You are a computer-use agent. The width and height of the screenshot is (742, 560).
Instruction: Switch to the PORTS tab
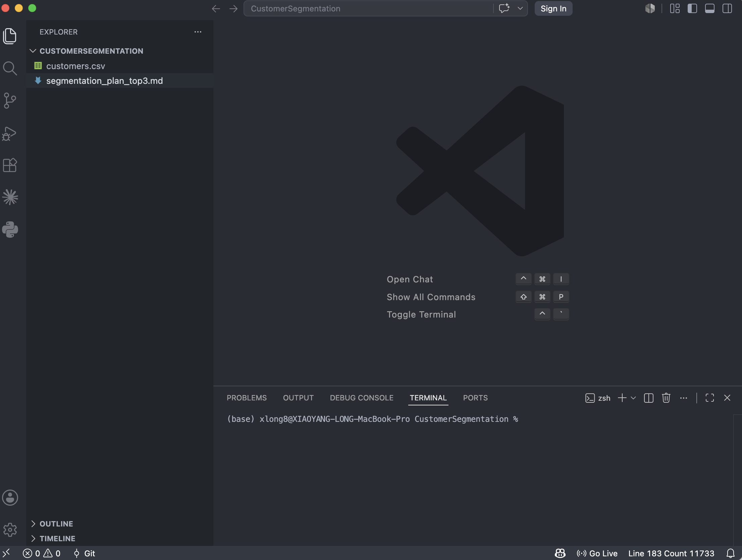[475, 398]
